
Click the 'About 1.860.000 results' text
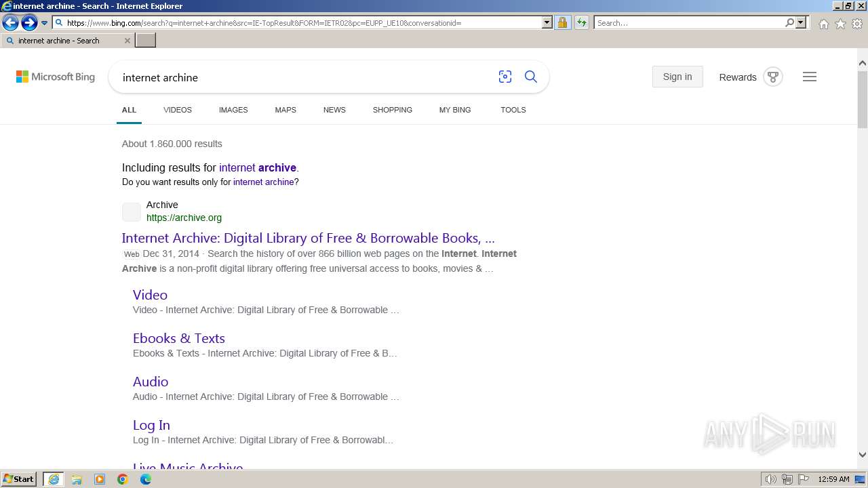172,144
